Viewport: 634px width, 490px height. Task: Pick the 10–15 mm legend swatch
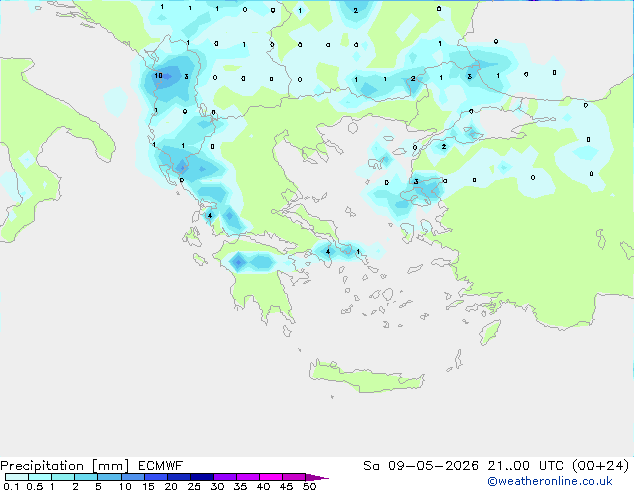coord(132,477)
